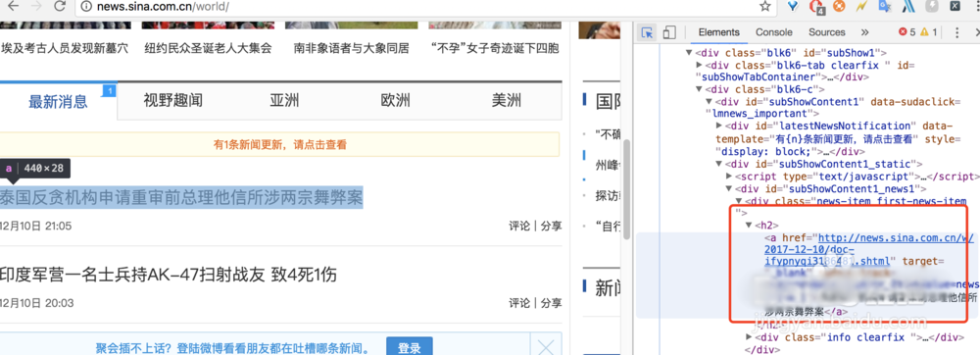The image size is (980, 355).
Task: Open caption “不孕”女子奇迹诞下四胞
Action: tap(494, 48)
